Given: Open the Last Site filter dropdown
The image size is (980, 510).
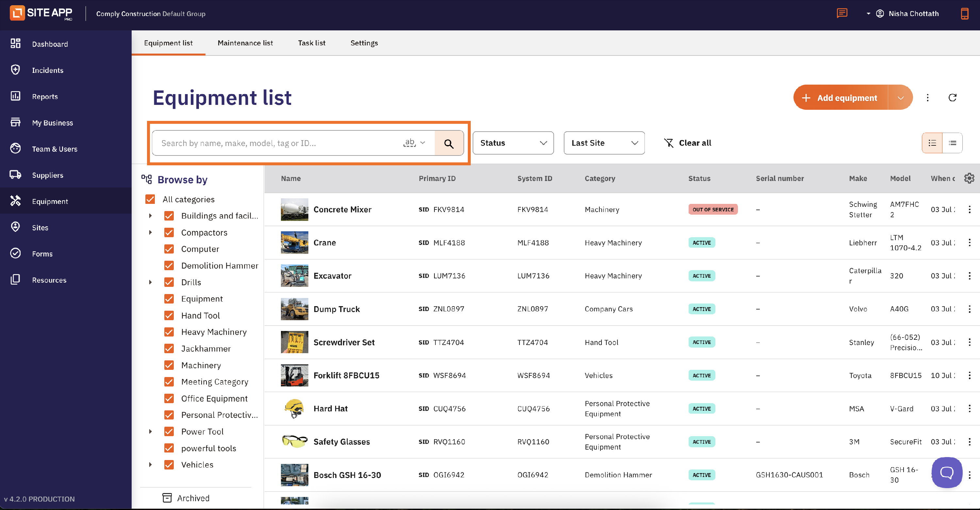Looking at the screenshot, I should [x=604, y=143].
